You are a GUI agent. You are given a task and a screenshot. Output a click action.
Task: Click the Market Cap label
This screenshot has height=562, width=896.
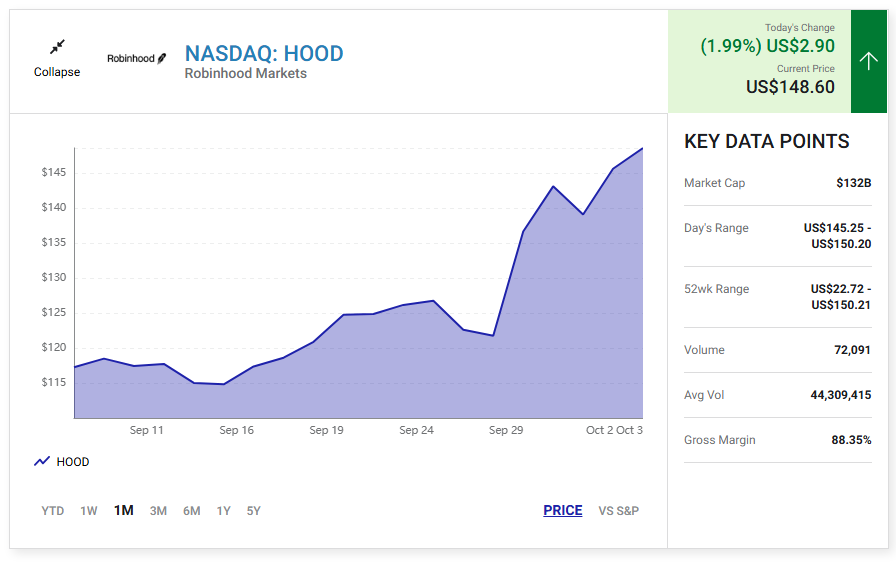click(714, 183)
